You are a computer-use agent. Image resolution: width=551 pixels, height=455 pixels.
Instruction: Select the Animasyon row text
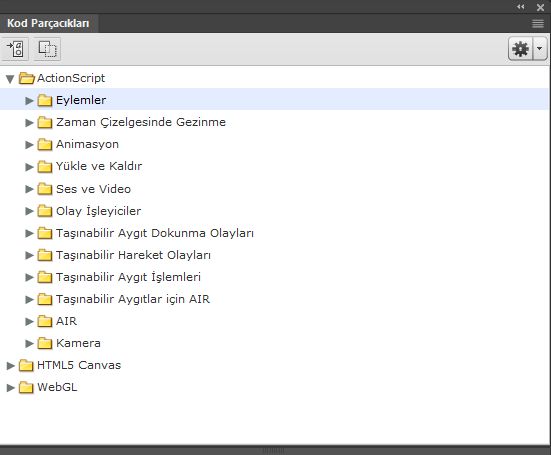click(87, 144)
